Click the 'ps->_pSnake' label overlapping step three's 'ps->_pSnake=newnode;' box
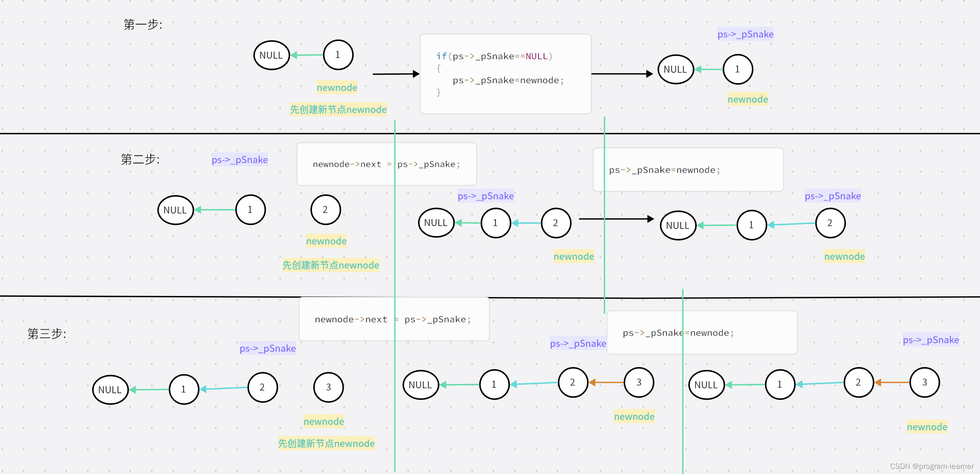The height and width of the screenshot is (474, 980). 578,343
